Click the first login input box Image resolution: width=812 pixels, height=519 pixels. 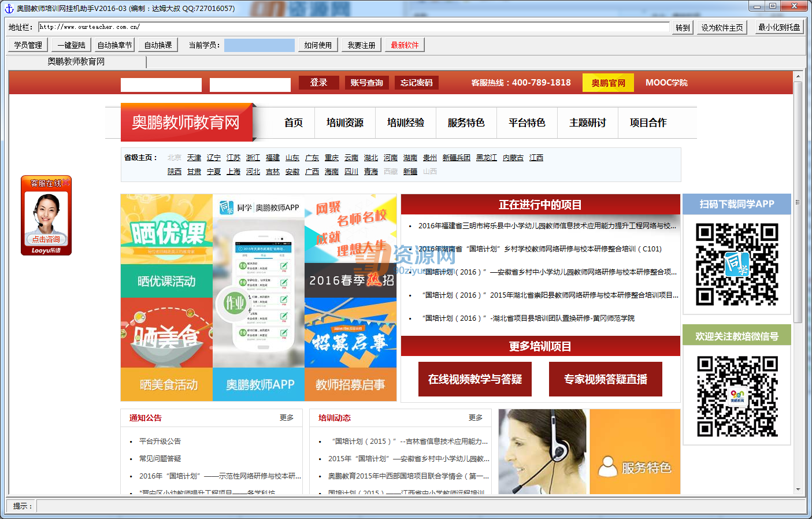pyautogui.click(x=161, y=84)
